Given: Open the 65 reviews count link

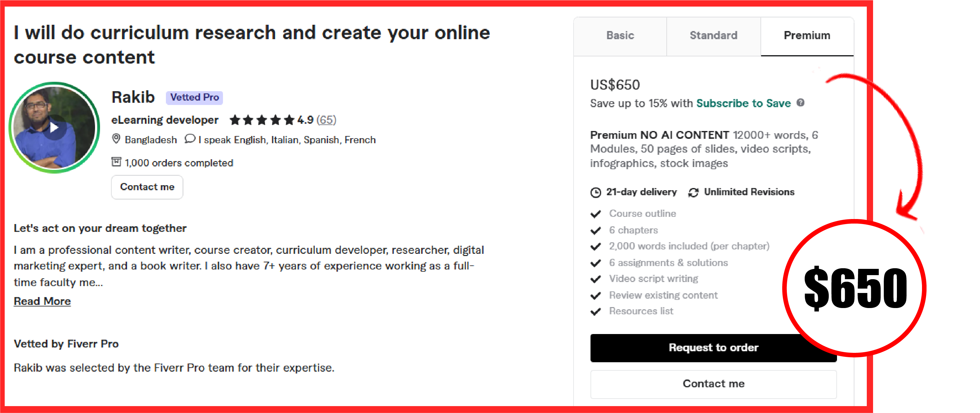Looking at the screenshot, I should coord(326,120).
